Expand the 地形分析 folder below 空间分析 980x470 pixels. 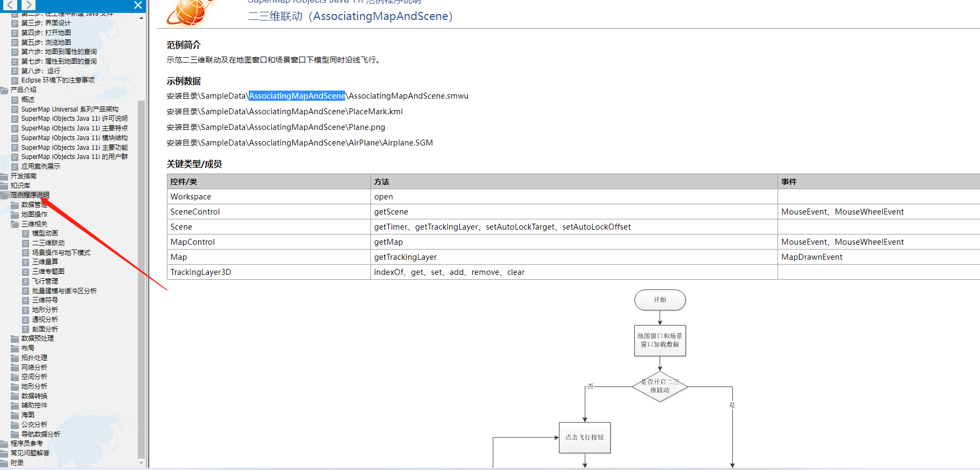pos(15,386)
